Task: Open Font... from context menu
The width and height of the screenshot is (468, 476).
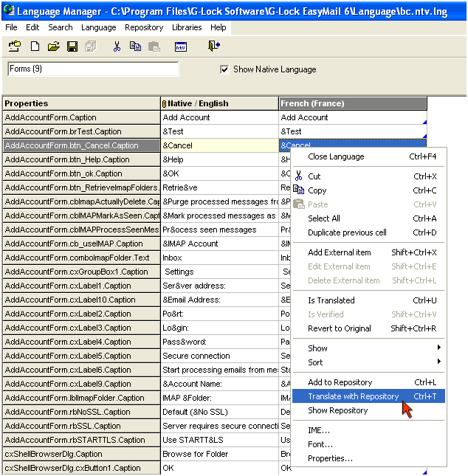Action: [368, 444]
